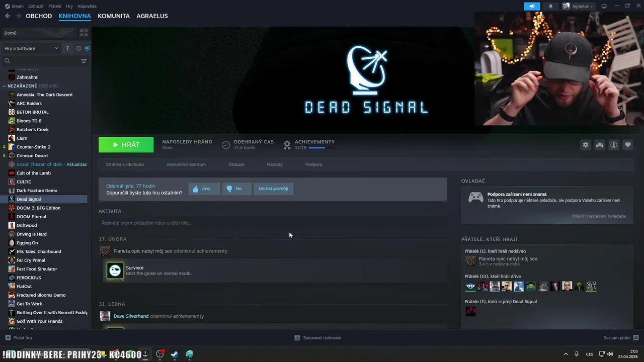The height and width of the screenshot is (362, 644).
Task: Open Agraelus profile tab
Action: [x=152, y=16]
